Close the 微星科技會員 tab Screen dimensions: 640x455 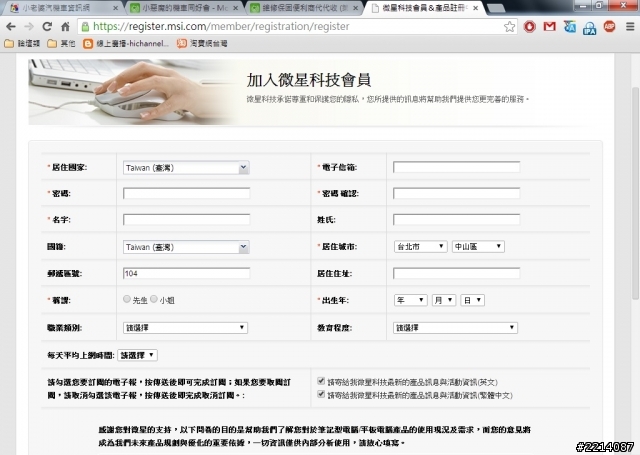click(x=476, y=8)
